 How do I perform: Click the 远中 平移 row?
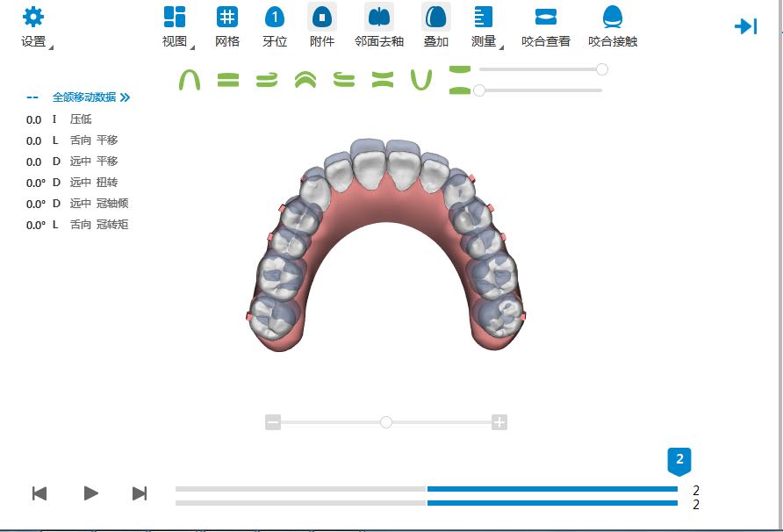click(72, 162)
